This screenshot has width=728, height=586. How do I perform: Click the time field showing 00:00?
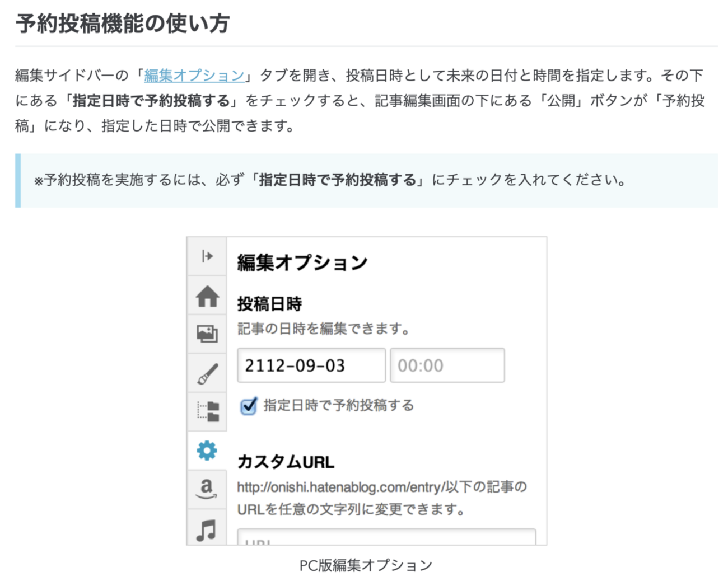447,365
